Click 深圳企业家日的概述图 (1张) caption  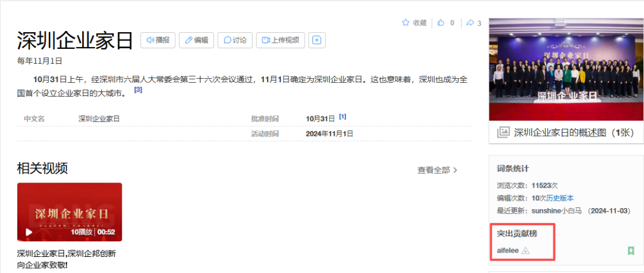[574, 132]
